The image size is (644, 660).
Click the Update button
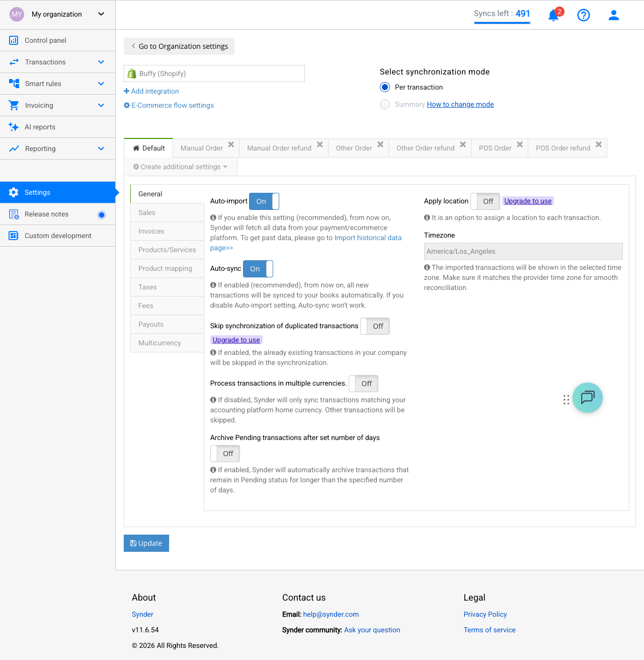pyautogui.click(x=146, y=543)
